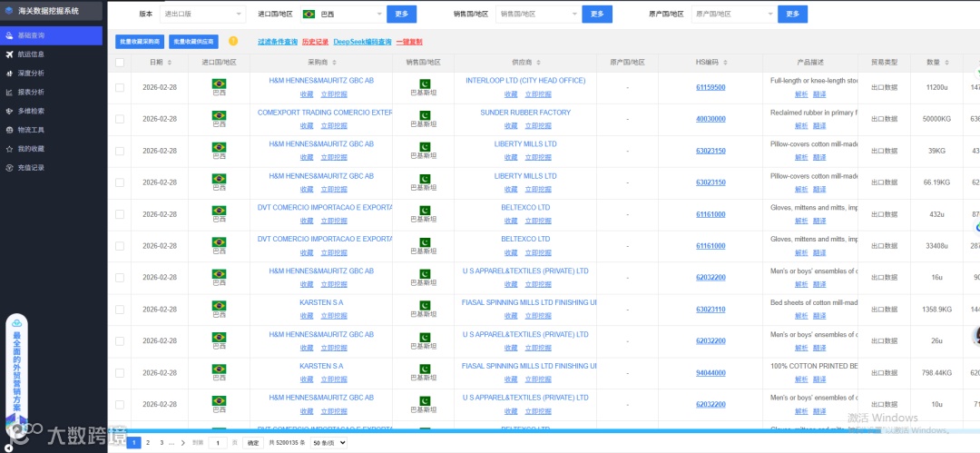This screenshot has width=980, height=453.
Task: Click 批量收藏采购商 button
Action: click(140, 42)
